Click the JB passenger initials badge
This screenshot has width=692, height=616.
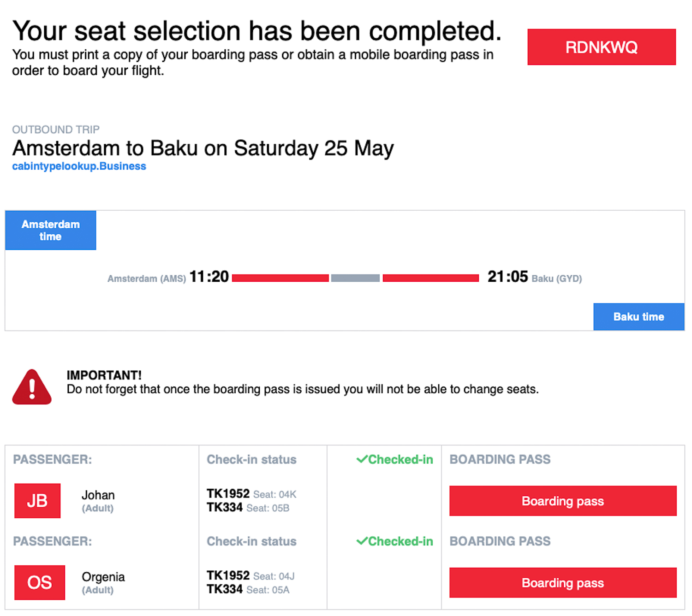pos(37,501)
